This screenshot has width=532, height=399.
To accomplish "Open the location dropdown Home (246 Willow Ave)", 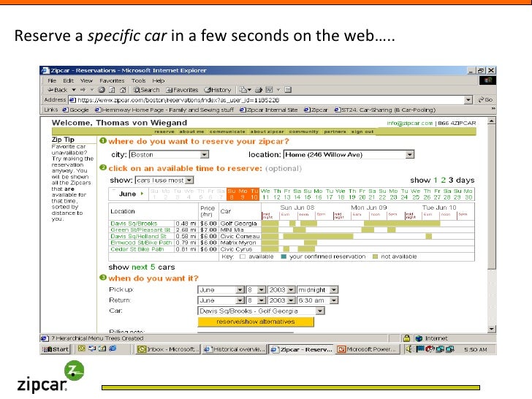I will pyautogui.click(x=349, y=155).
